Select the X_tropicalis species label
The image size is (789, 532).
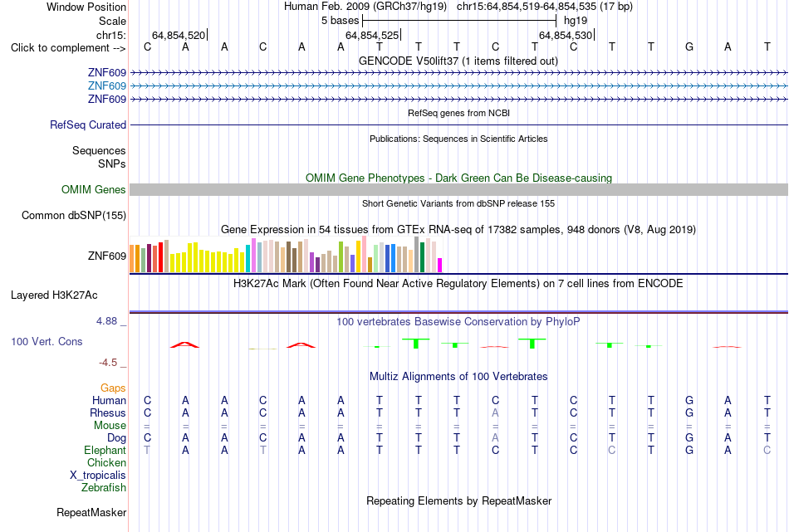pos(98,476)
